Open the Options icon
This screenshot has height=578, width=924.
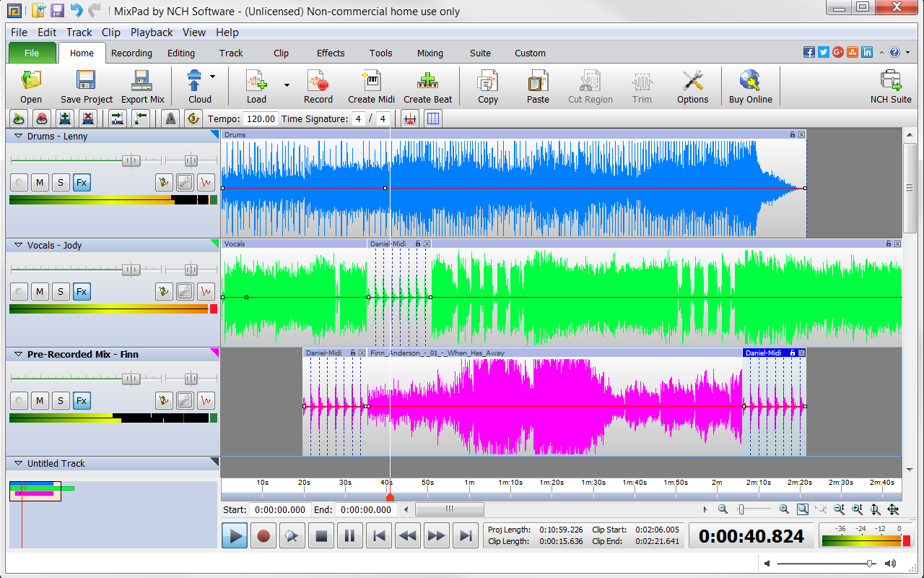point(692,85)
